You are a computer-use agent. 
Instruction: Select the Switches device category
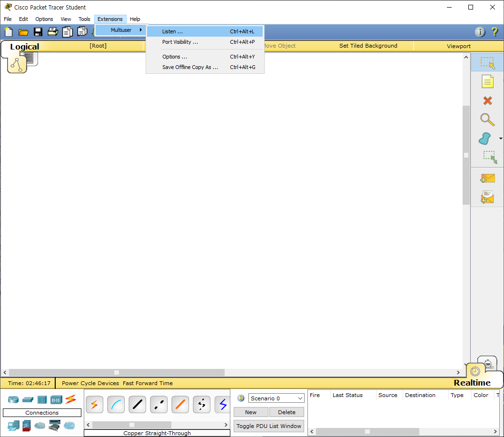(28, 400)
